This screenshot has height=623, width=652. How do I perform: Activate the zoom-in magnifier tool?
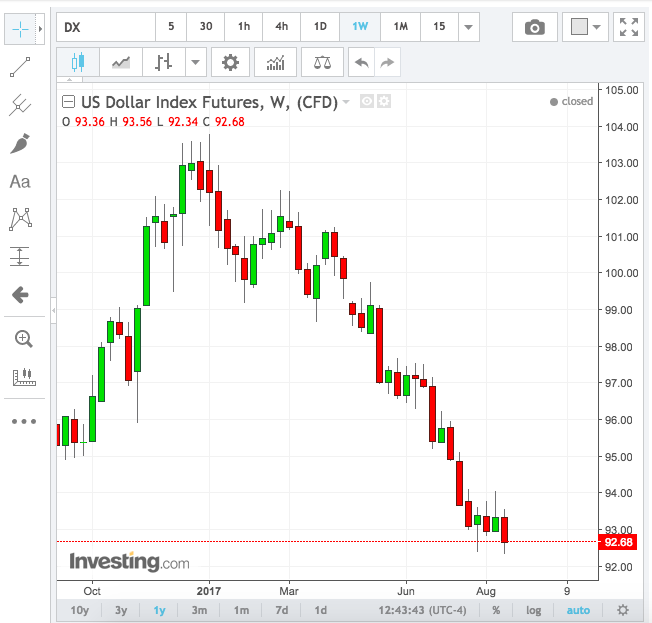[x=23, y=339]
